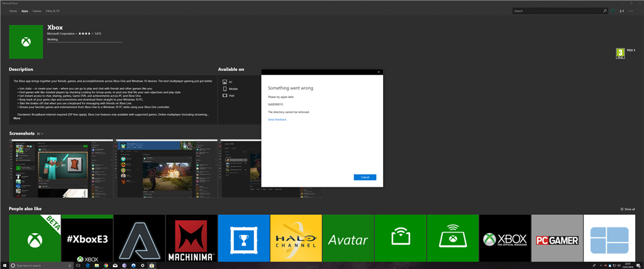Click the Xbox app logo tile
This screenshot has width=644, height=269.
(26, 41)
